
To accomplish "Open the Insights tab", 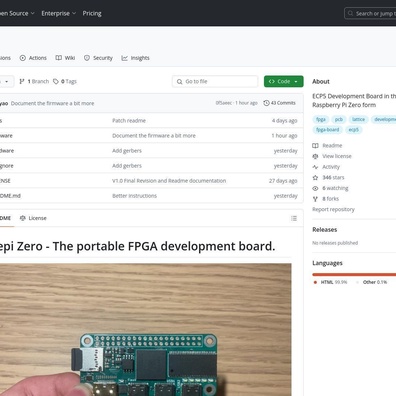I will (x=135, y=58).
